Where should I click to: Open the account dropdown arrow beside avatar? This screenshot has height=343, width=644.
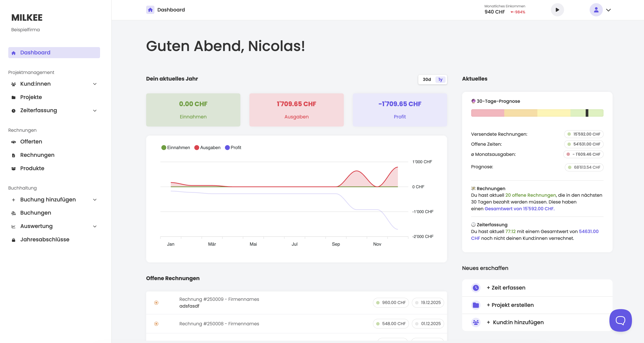pyautogui.click(x=608, y=10)
